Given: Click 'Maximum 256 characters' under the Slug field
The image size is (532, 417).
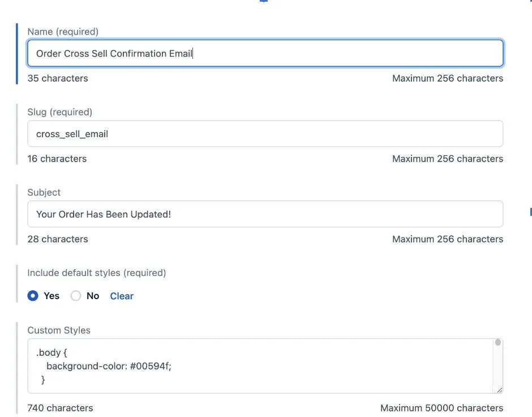Looking at the screenshot, I should [x=448, y=159].
